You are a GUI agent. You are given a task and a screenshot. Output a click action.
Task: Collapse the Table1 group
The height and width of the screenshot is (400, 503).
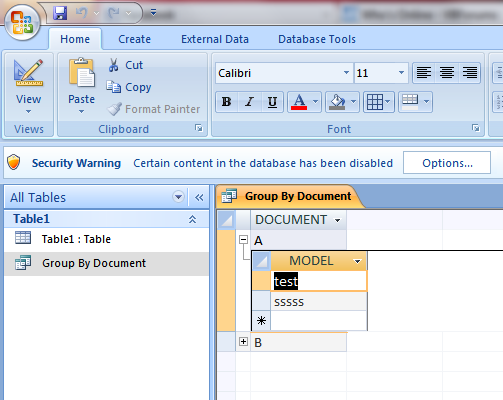click(192, 219)
